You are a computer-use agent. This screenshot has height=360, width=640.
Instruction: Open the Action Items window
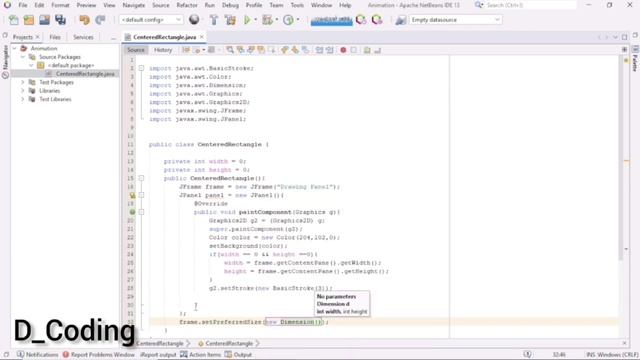click(x=200, y=355)
